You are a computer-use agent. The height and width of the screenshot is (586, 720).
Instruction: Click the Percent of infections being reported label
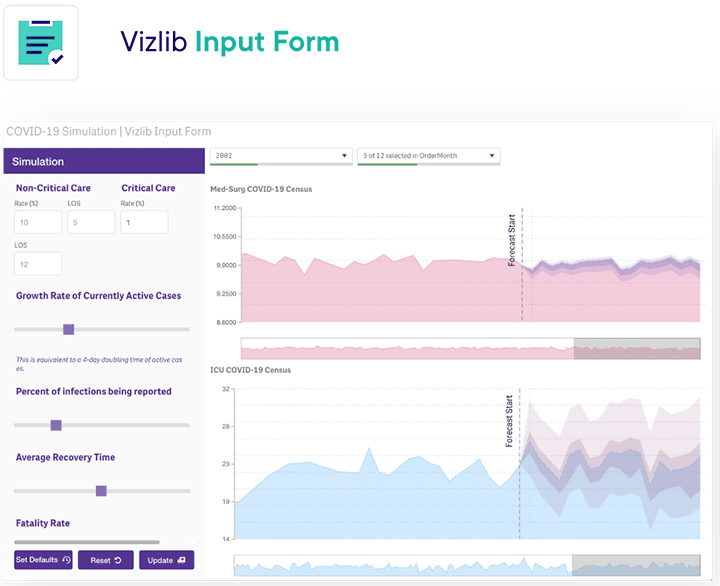(94, 391)
